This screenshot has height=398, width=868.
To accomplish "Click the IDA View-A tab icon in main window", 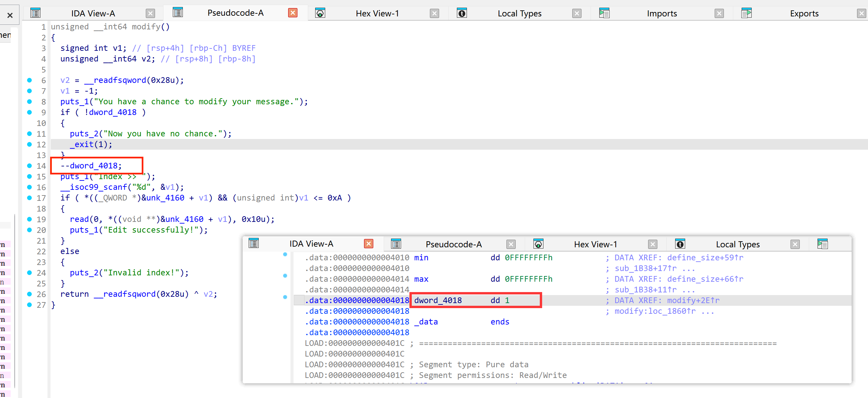I will 35,13.
